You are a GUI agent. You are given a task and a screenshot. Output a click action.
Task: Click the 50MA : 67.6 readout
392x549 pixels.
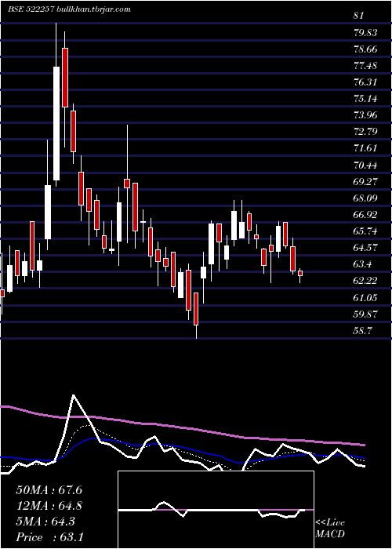49,490
